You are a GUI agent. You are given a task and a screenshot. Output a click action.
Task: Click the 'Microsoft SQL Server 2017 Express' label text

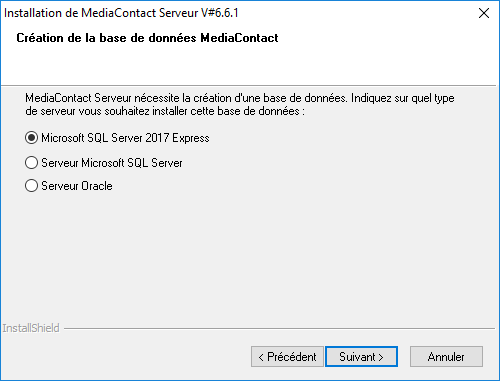125,138
